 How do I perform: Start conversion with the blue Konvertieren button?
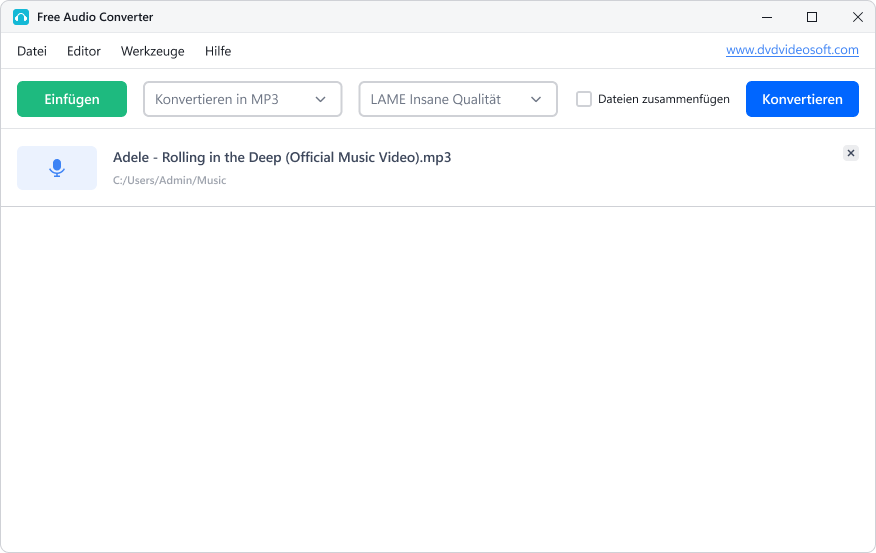click(x=802, y=99)
